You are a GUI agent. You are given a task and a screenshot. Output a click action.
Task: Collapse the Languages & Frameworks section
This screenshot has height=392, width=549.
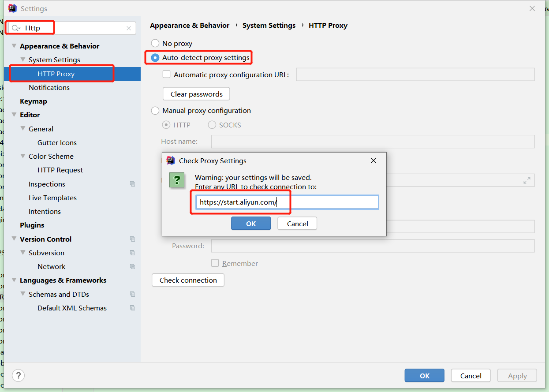(x=14, y=280)
